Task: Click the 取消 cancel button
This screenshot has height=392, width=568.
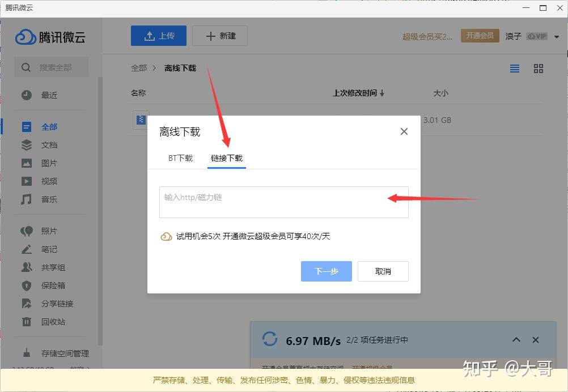Action: coord(383,271)
